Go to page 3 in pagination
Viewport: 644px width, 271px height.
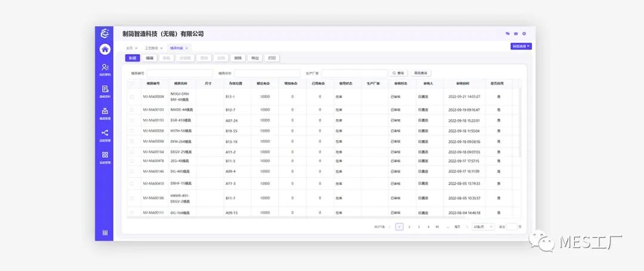point(419,227)
